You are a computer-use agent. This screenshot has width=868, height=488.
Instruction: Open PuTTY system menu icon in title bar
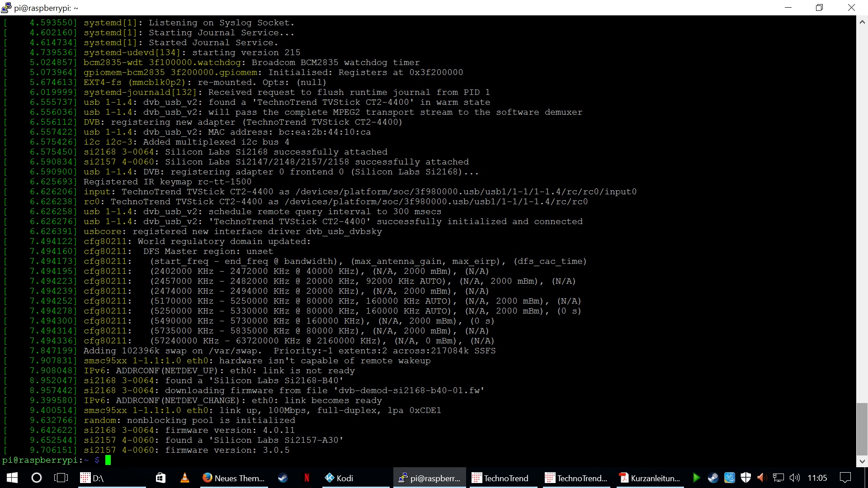6,8
